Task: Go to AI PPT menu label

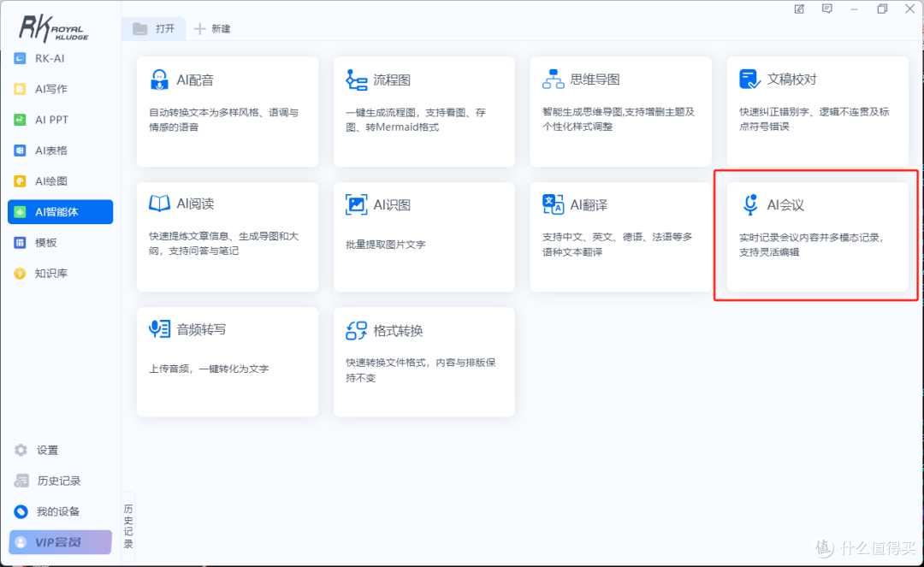Action: pyautogui.click(x=52, y=120)
